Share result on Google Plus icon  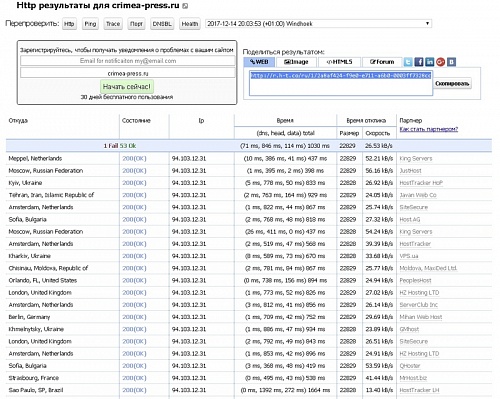(441, 62)
